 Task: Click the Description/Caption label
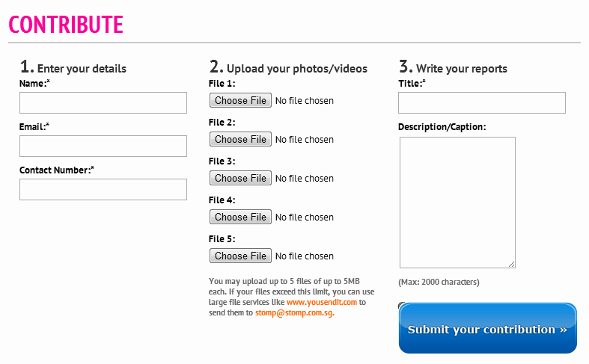tap(442, 127)
